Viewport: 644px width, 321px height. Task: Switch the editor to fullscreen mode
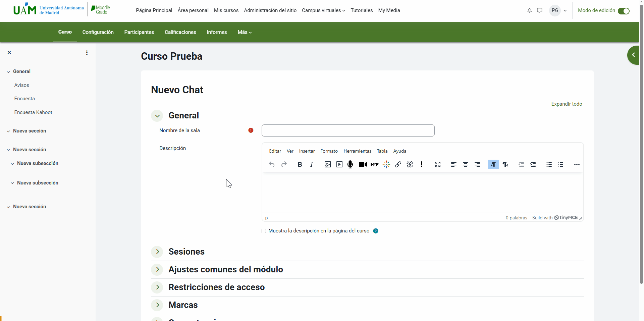coord(438,164)
